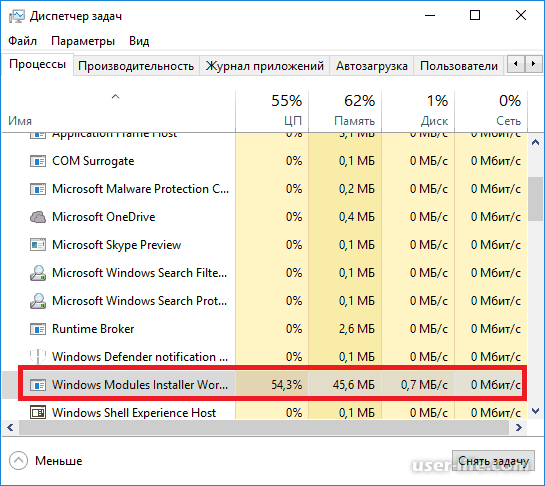Image resolution: width=545 pixels, height=486 pixels.
Task: Sort by Сеть column header
Action: (491, 112)
